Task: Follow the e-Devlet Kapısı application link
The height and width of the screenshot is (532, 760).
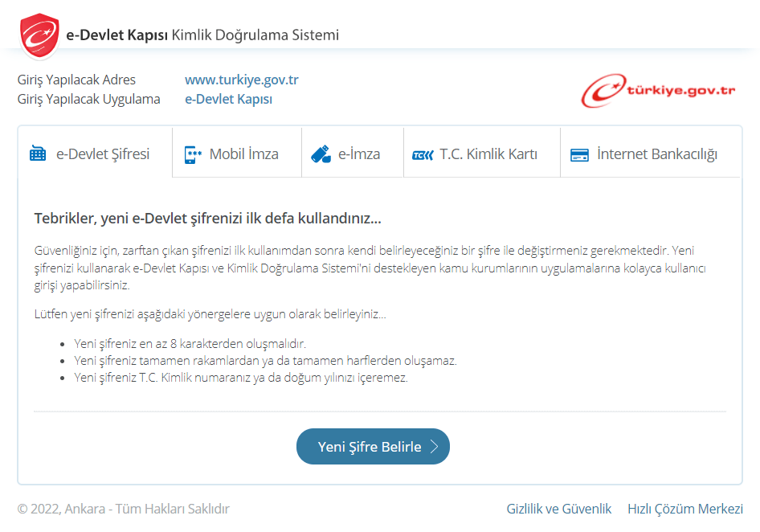Action: point(228,99)
